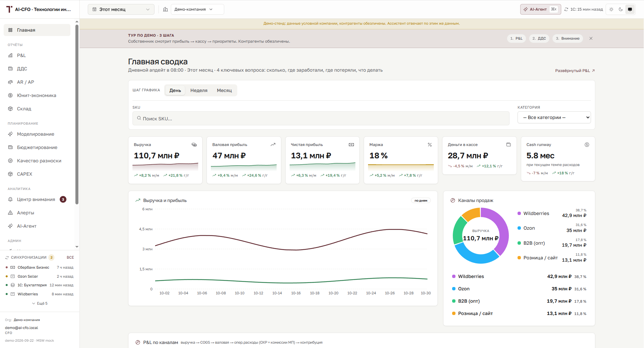Viewport: 644px width, 348px height.
Task: Open the P&L report in the sidebar
Action: tap(37, 55)
